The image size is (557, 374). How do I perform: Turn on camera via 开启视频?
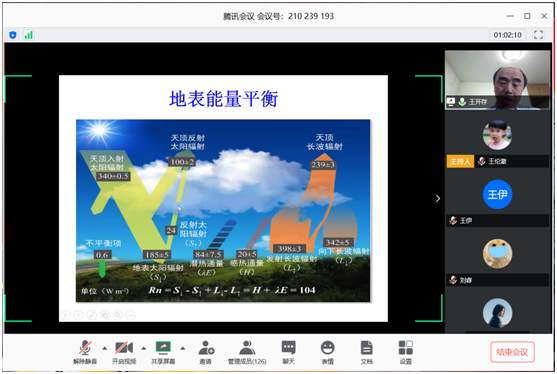pyautogui.click(x=124, y=352)
